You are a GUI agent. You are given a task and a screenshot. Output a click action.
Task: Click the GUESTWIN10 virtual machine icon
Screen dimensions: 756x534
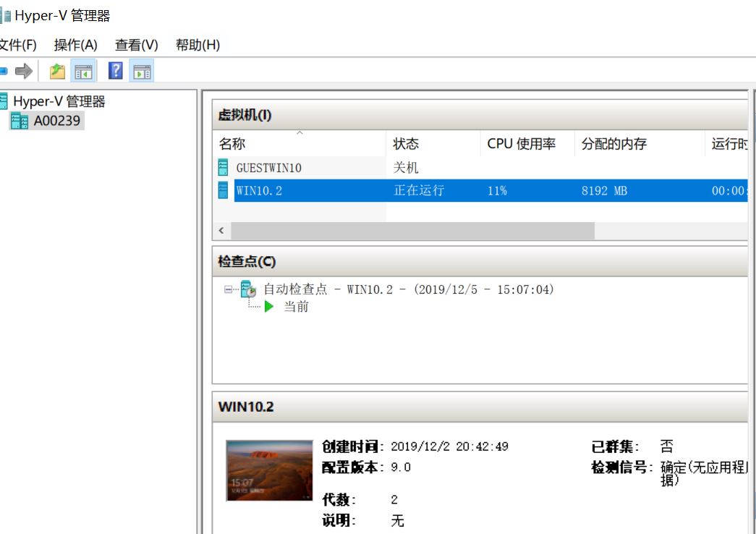click(x=224, y=168)
